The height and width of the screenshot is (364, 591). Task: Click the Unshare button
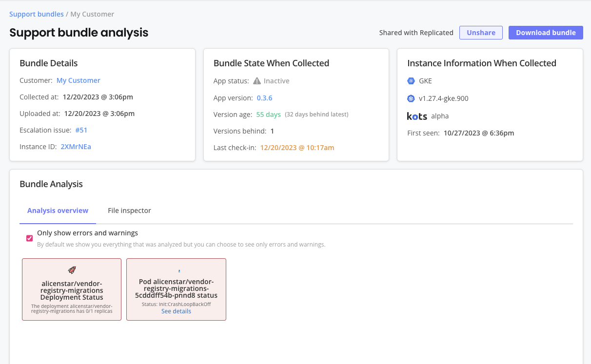click(x=481, y=32)
